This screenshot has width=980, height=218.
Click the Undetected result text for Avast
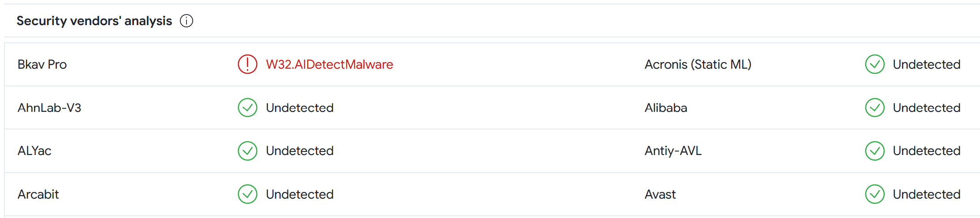926,194
